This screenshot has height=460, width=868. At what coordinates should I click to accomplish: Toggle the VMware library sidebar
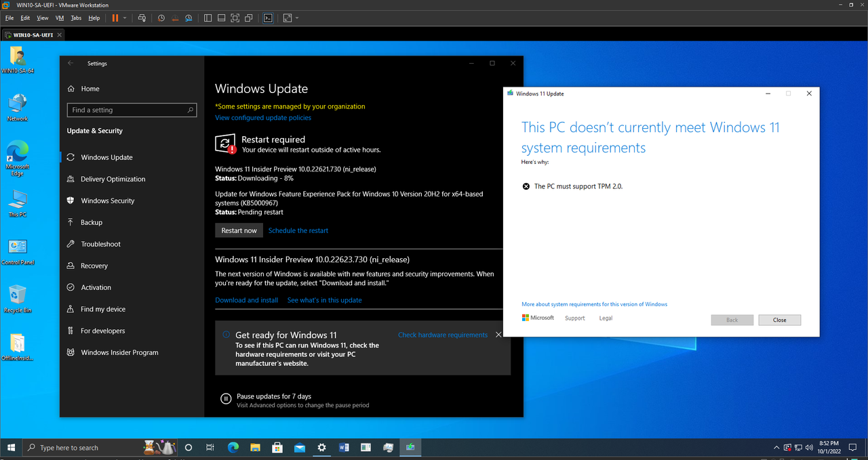tap(208, 18)
